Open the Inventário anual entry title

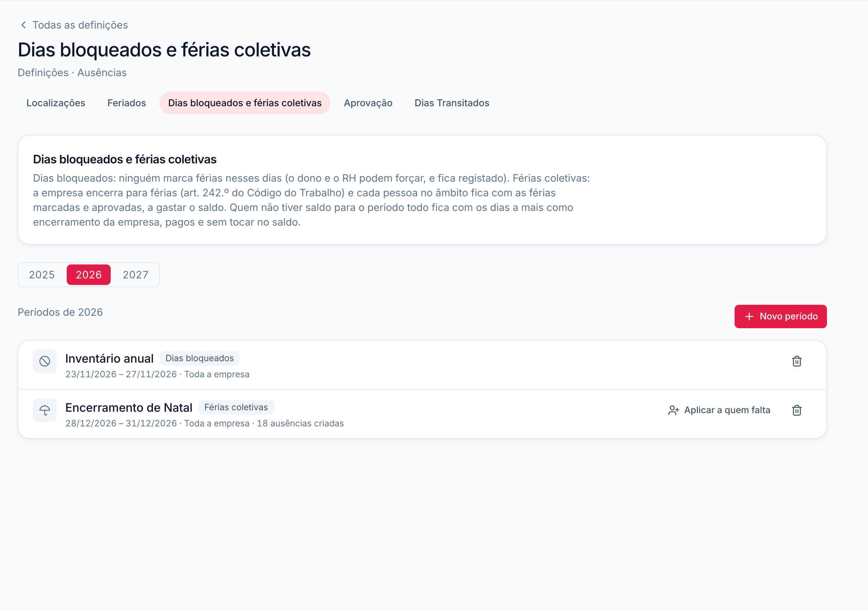109,359
